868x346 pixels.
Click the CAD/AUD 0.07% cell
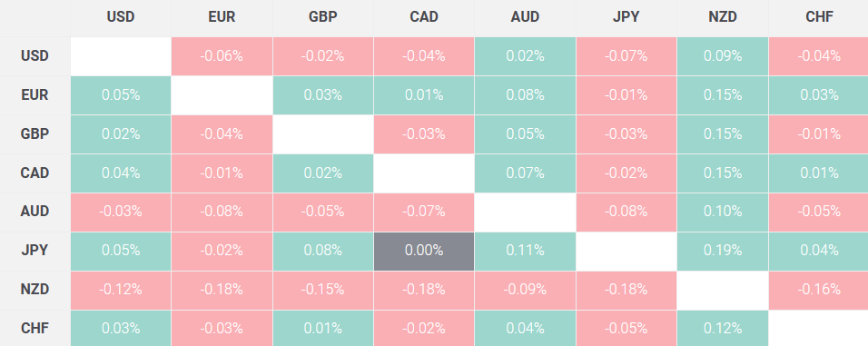[525, 173]
